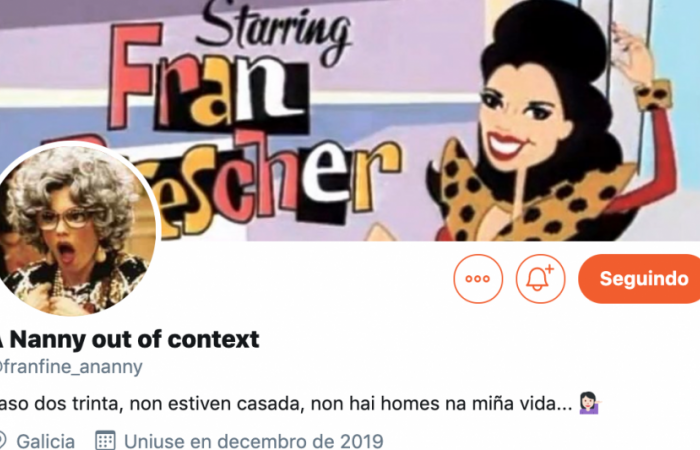This screenshot has width=700, height=450.
Task: Click the woman emoji in the bio
Action: click(x=590, y=403)
